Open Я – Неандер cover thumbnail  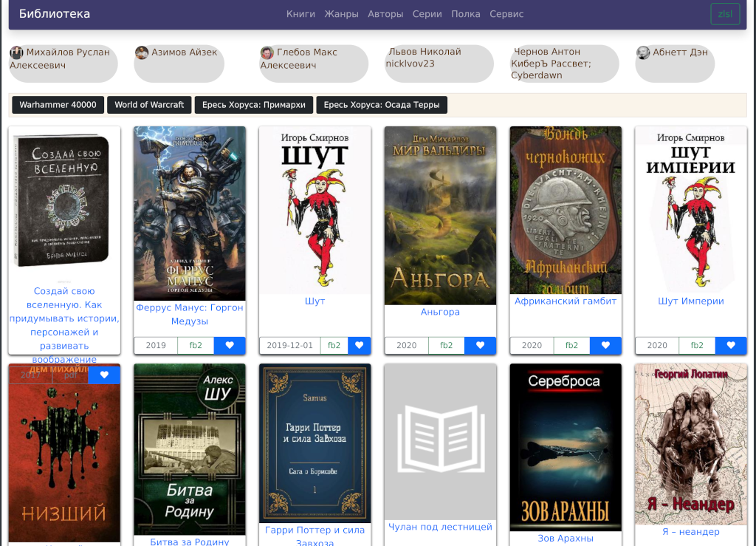[691, 444]
